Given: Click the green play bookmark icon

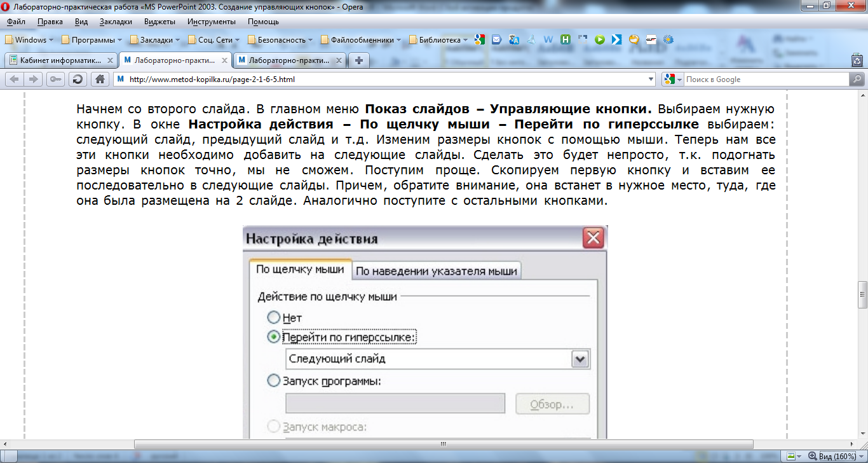Looking at the screenshot, I should coord(599,39).
